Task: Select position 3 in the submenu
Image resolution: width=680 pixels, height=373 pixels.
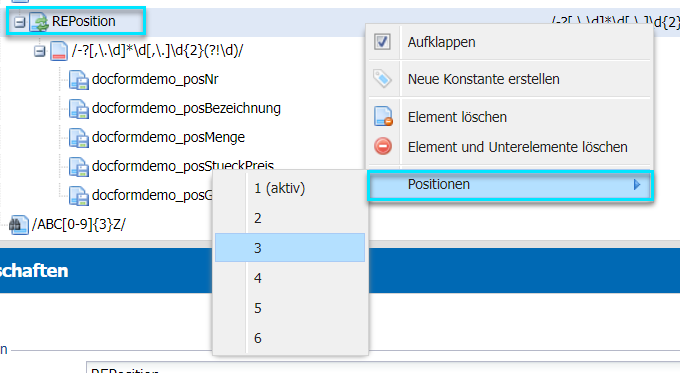Action: tap(290, 248)
